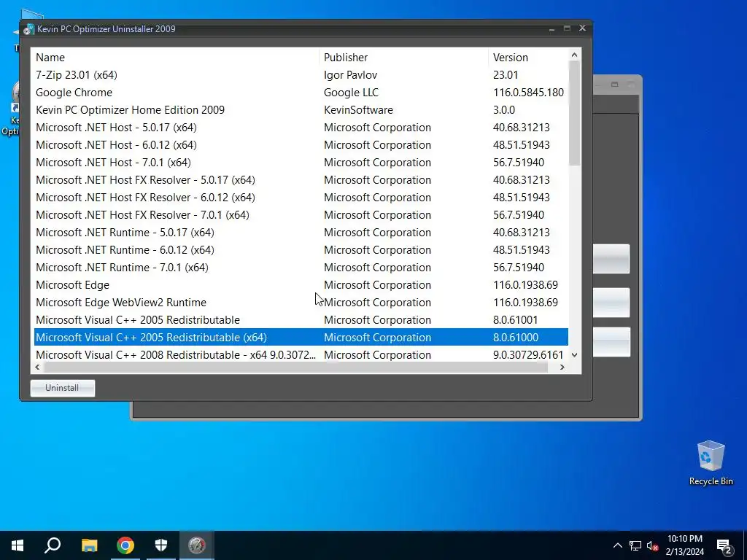747x560 pixels.
Task: Click bottom button in background window
Action: (611, 342)
